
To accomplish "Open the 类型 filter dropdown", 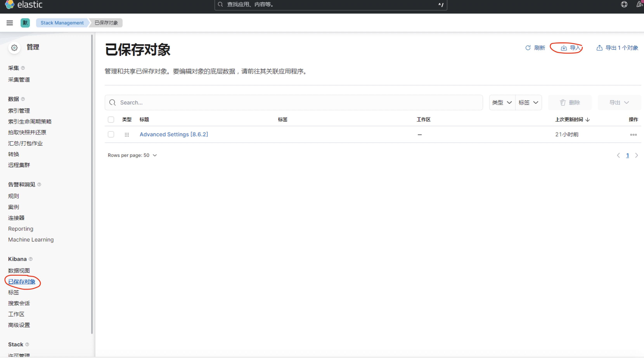I will pos(501,102).
